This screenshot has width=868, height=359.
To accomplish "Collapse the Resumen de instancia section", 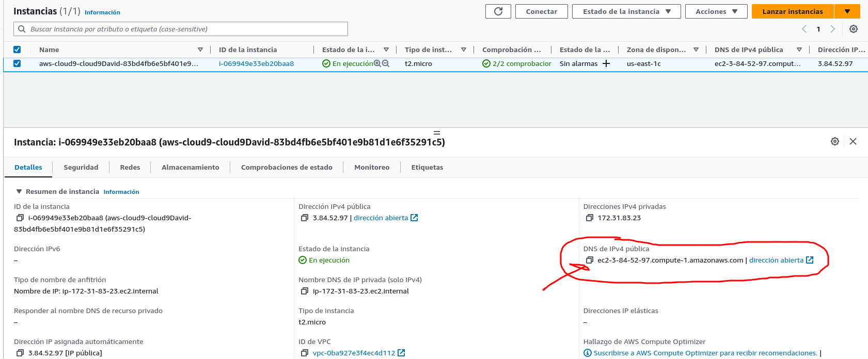I will pyautogui.click(x=19, y=191).
